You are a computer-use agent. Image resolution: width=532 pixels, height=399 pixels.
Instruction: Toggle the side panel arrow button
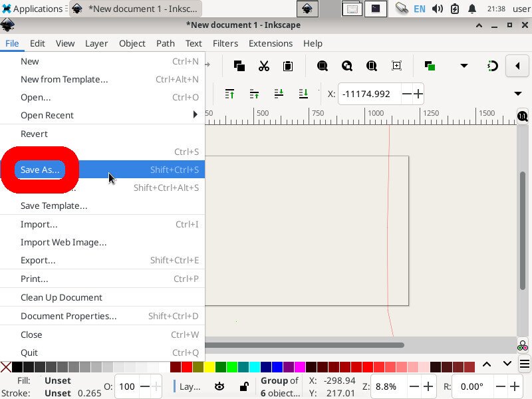tap(517, 66)
